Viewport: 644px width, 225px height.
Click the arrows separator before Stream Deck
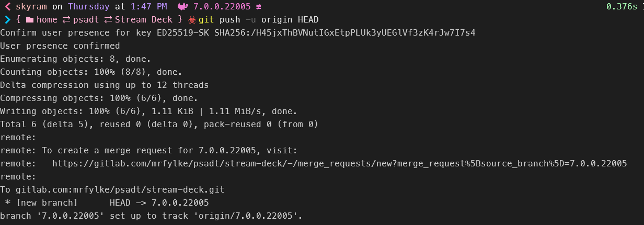tap(109, 20)
